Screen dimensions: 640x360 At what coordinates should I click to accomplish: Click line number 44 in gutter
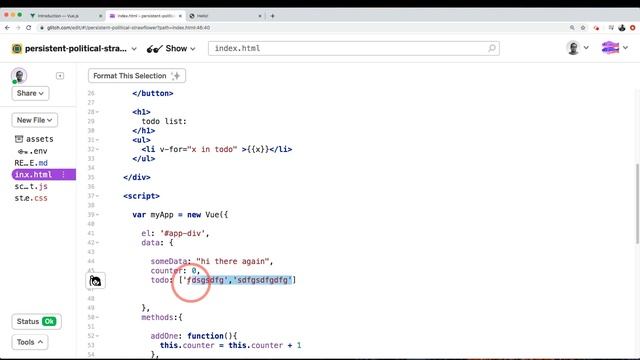click(91, 261)
